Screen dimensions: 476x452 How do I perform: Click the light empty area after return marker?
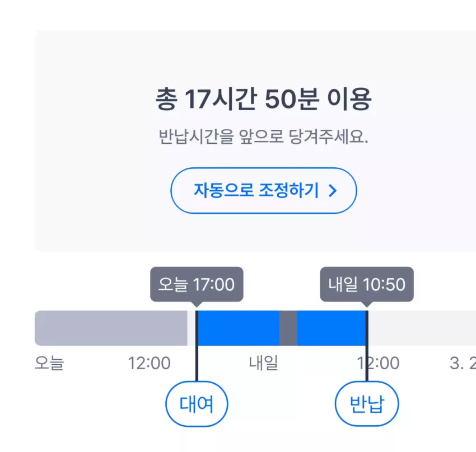pyautogui.click(x=422, y=328)
